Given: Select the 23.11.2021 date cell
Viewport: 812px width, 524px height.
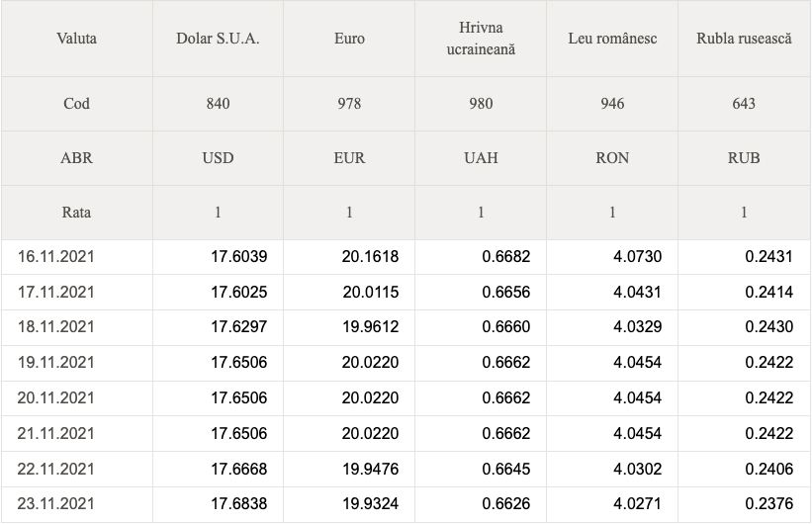Looking at the screenshot, I should click(x=56, y=504).
